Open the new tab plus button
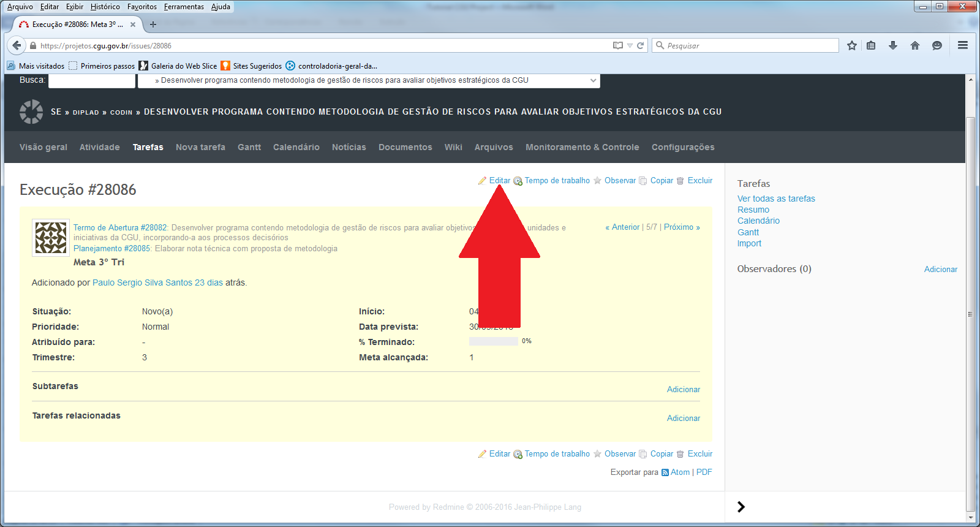Viewport: 980px width, 527px height. pos(153,25)
